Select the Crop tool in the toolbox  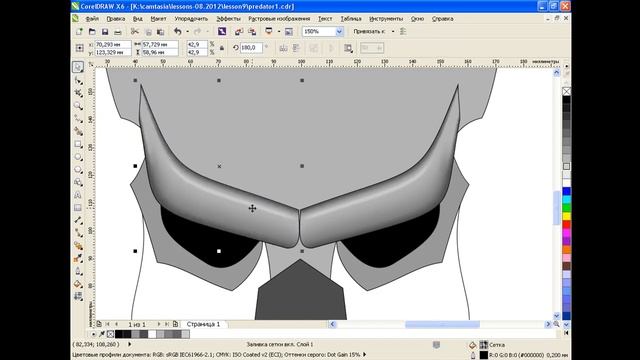[78, 93]
